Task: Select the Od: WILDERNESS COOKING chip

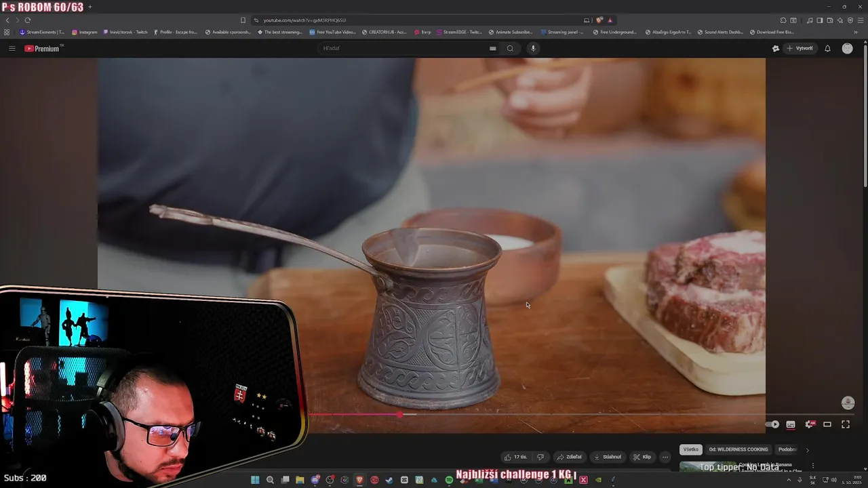Action: [x=738, y=449]
